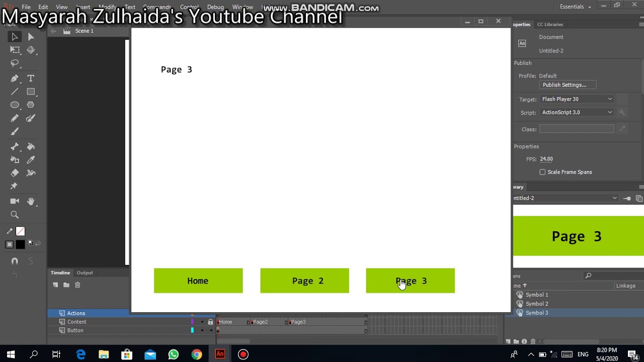Select the Selection arrow tool

[15, 37]
